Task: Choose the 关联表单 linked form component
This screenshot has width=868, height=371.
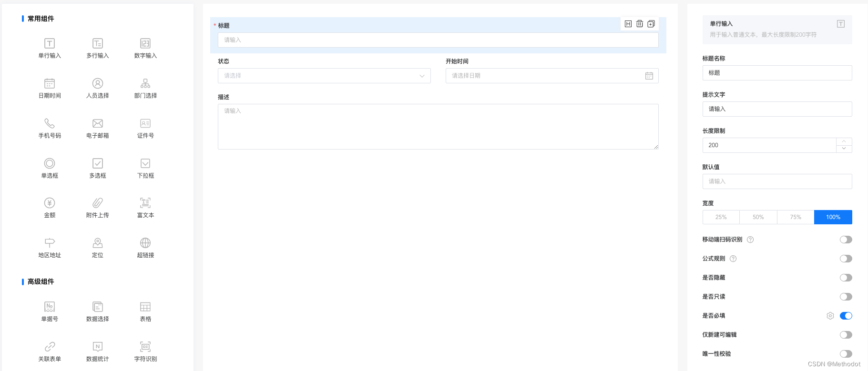Action: pos(50,352)
